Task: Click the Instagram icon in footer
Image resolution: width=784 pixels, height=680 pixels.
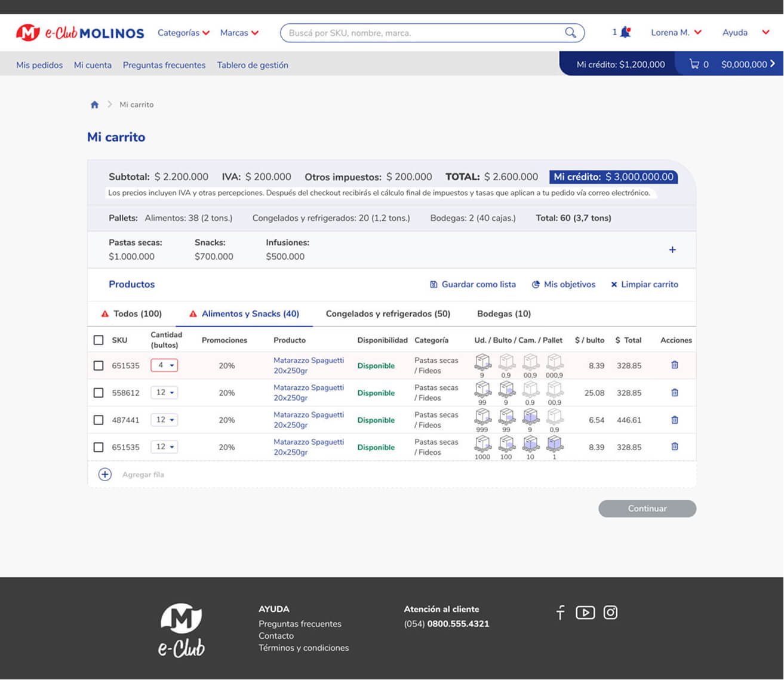Action: tap(610, 613)
